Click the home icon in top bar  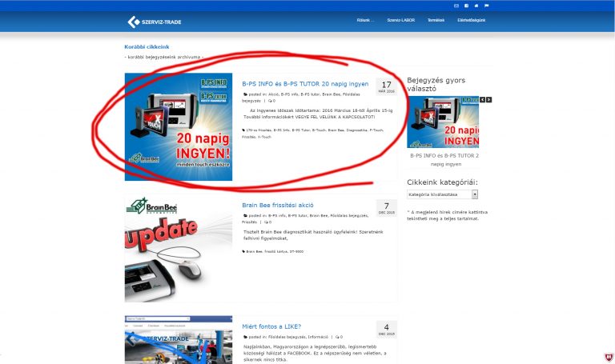click(476, 6)
